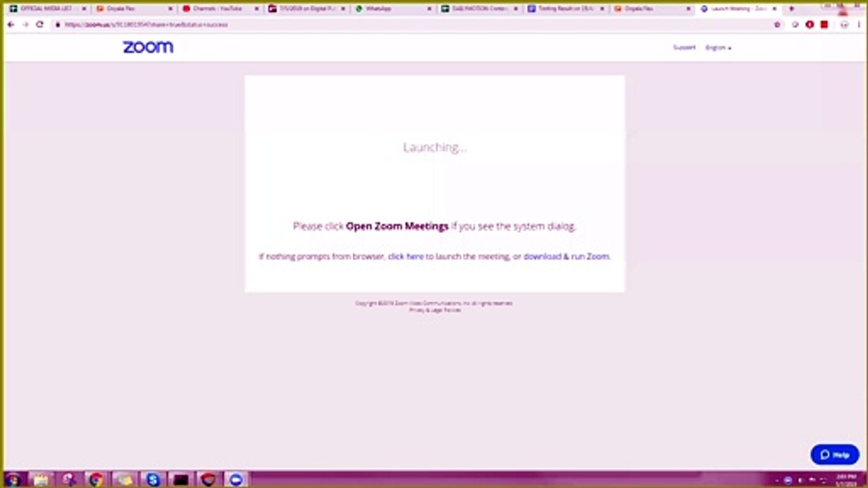Open the Privacy & Legal Policies link
The height and width of the screenshot is (488, 868).
(x=435, y=310)
